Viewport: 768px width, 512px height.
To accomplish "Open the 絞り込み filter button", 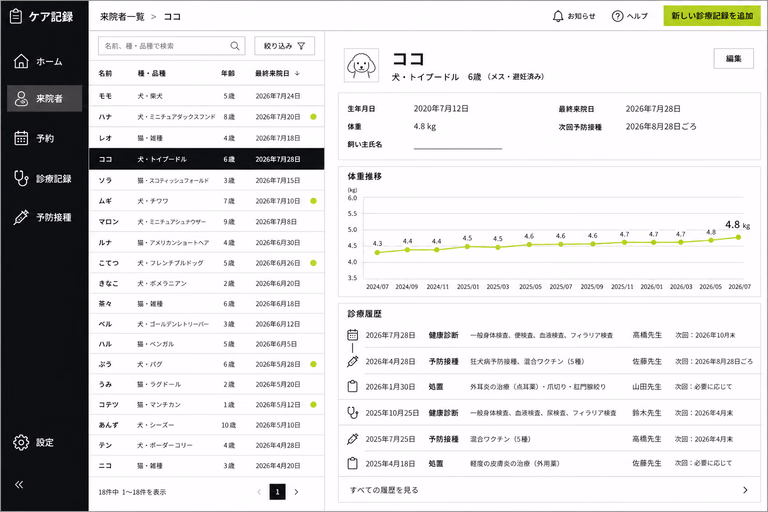I will [284, 46].
